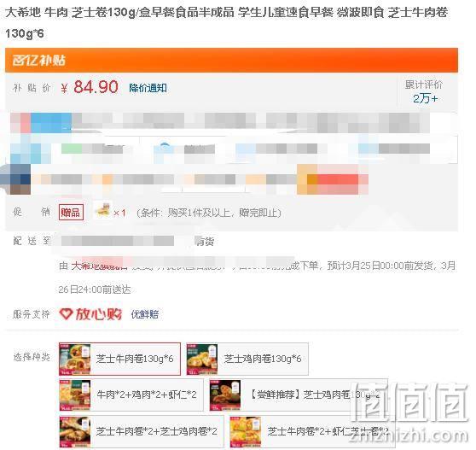Select 芝士牛肉卷*2+虾仁芝士卷 combo
This screenshot has width=476, height=450.
click(x=313, y=431)
